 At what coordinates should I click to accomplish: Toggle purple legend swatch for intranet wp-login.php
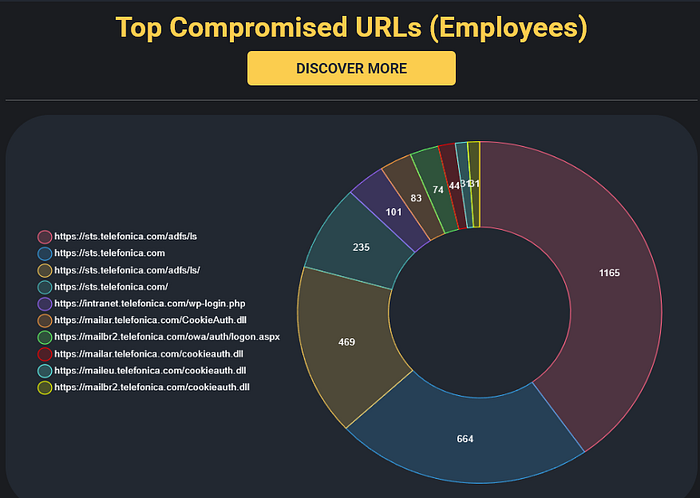[x=45, y=304]
